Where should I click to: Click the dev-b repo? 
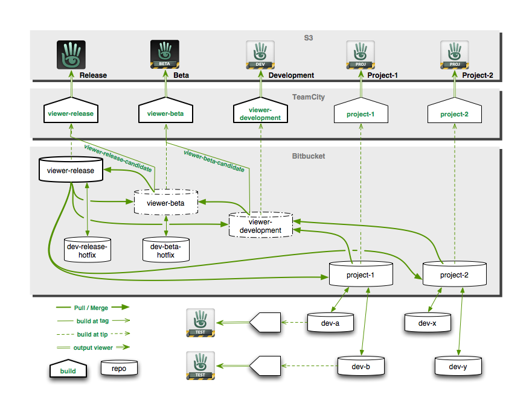click(x=361, y=366)
